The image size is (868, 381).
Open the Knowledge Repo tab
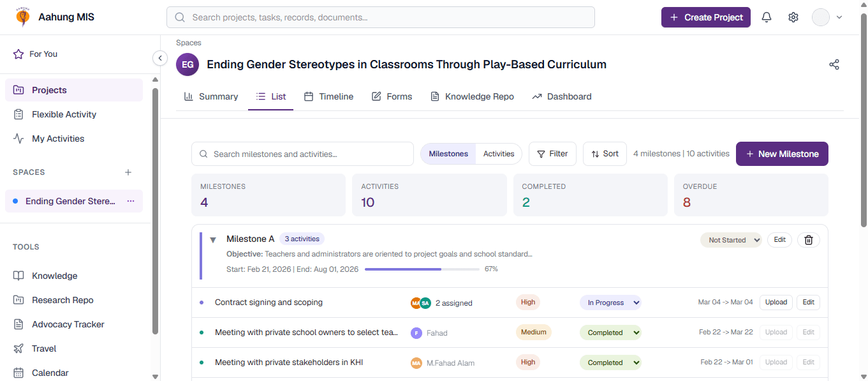click(x=472, y=96)
